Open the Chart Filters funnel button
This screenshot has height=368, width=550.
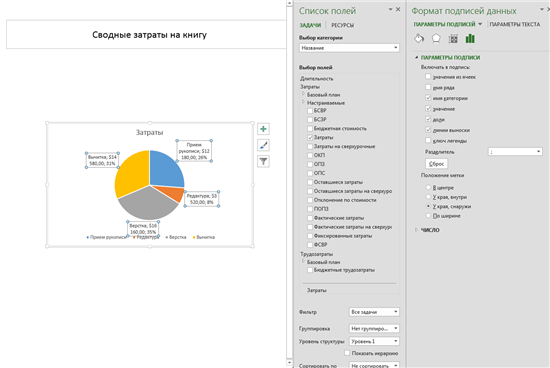(x=263, y=161)
